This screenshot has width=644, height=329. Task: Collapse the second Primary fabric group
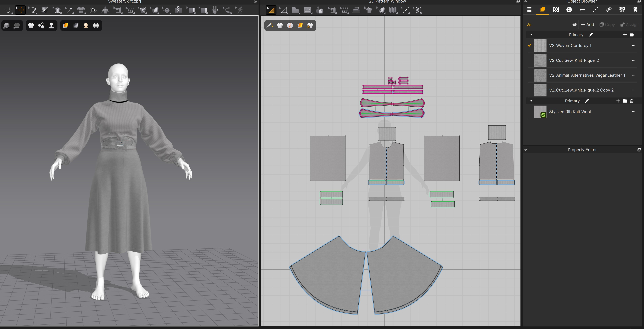pyautogui.click(x=531, y=101)
